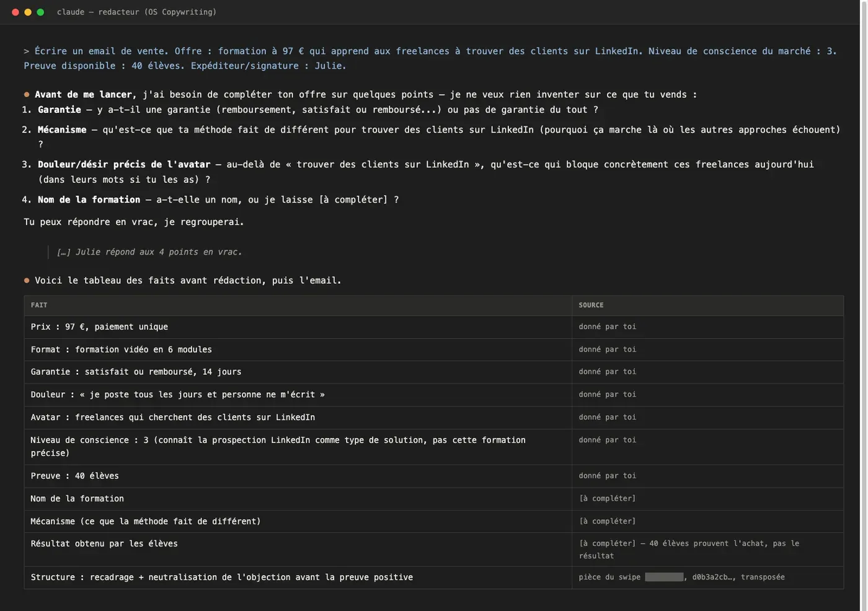The image size is (868, 611).
Task: Click the quoted line 'Julie répond aux 4 points en vrac.'
Action: [x=149, y=252]
